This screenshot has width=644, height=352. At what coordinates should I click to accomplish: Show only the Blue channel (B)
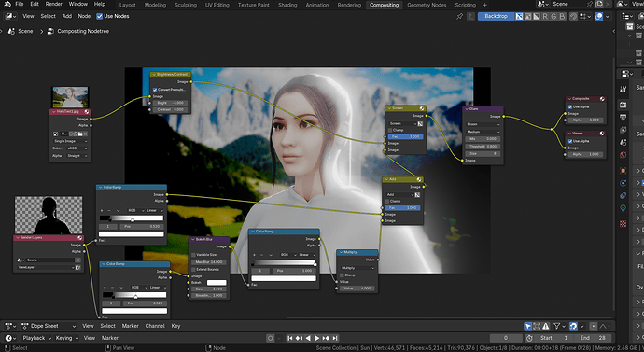pyautogui.click(x=562, y=17)
